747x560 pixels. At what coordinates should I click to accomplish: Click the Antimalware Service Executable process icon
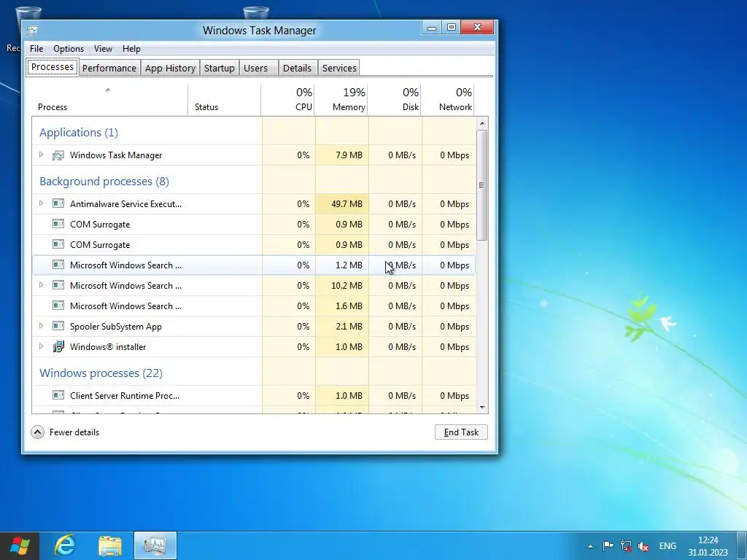[58, 204]
